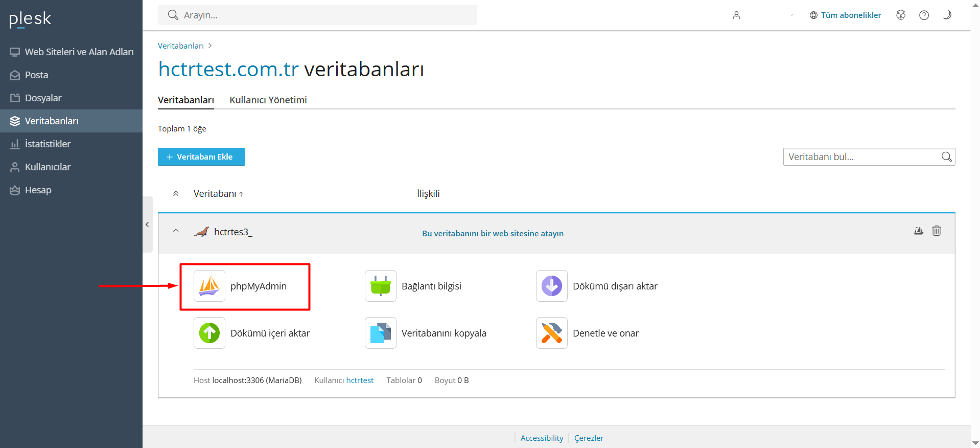Collapse all databases with double chevron

coord(176,193)
